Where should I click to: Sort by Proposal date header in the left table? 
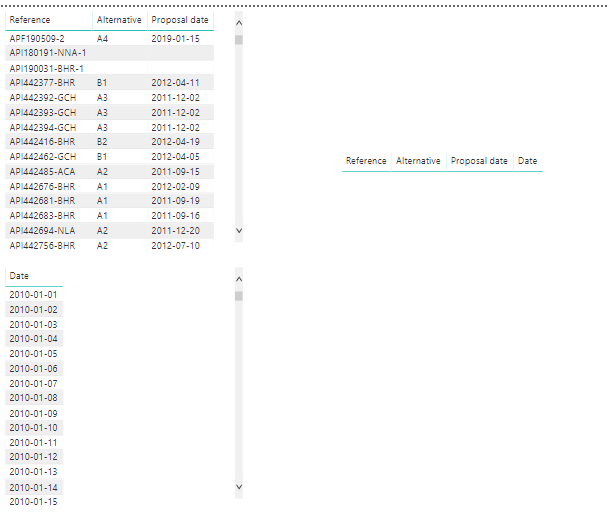click(180, 20)
